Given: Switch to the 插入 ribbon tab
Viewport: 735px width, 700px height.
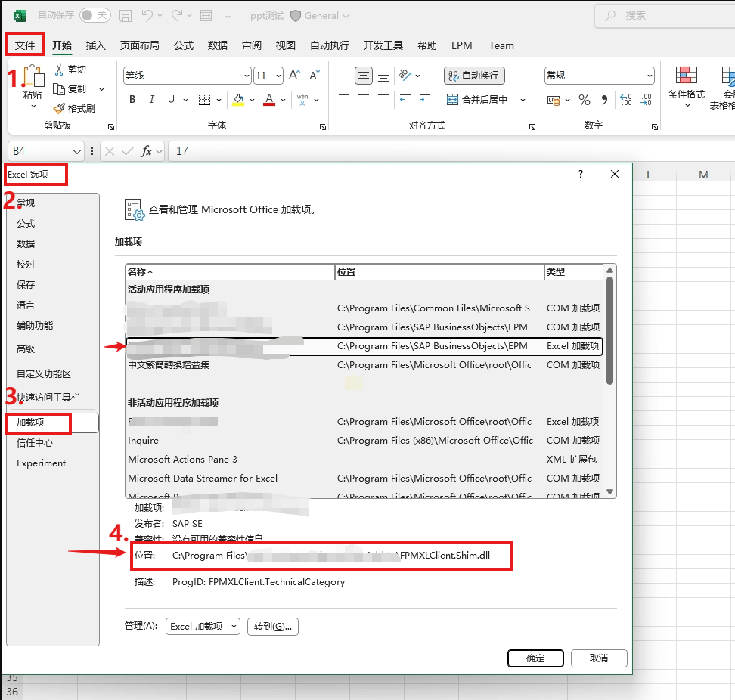Looking at the screenshot, I should [95, 45].
